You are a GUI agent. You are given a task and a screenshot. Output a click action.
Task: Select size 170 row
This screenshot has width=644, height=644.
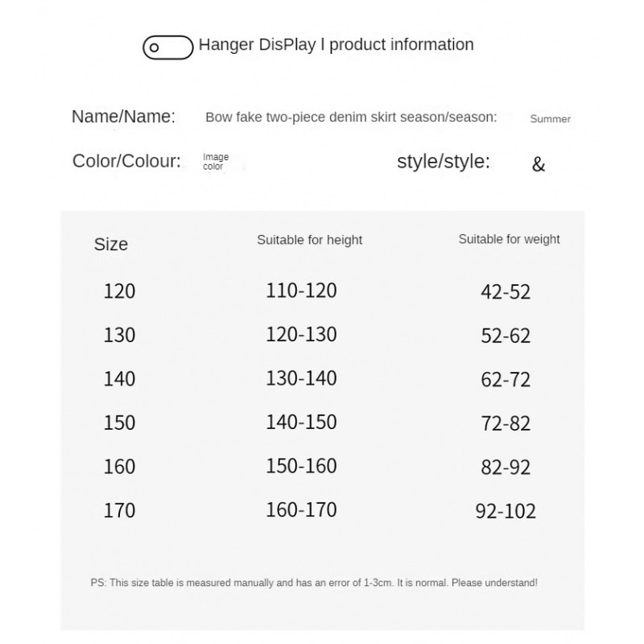[x=119, y=510]
